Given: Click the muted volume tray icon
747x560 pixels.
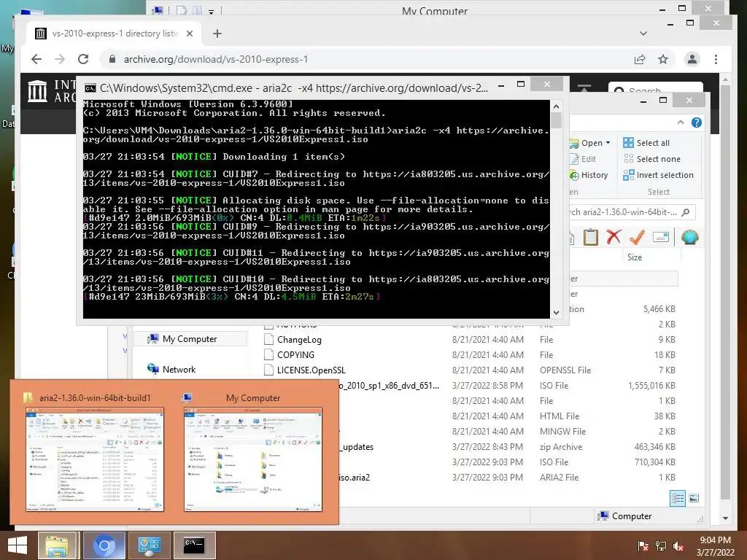Looking at the screenshot, I should pos(678,546).
